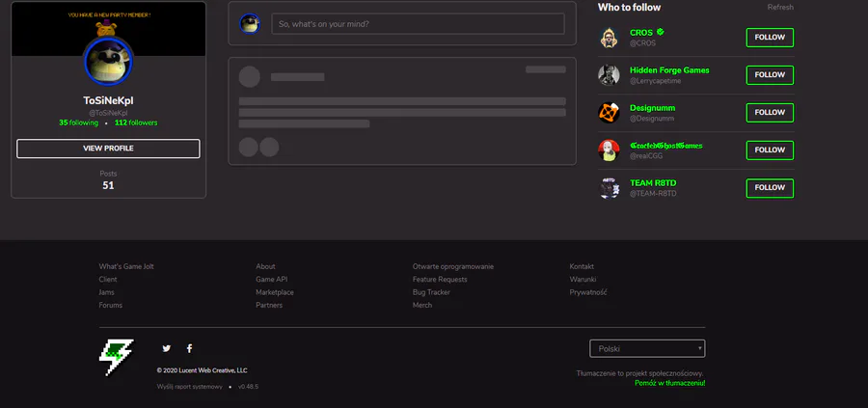
Task: Open the Feature Requests link
Action: pyautogui.click(x=440, y=280)
